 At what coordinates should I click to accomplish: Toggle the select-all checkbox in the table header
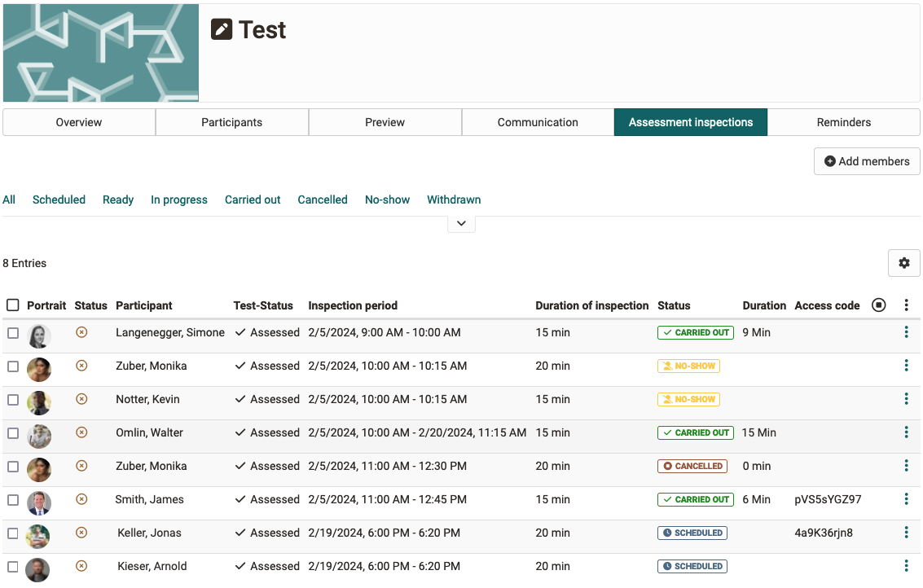pos(13,305)
